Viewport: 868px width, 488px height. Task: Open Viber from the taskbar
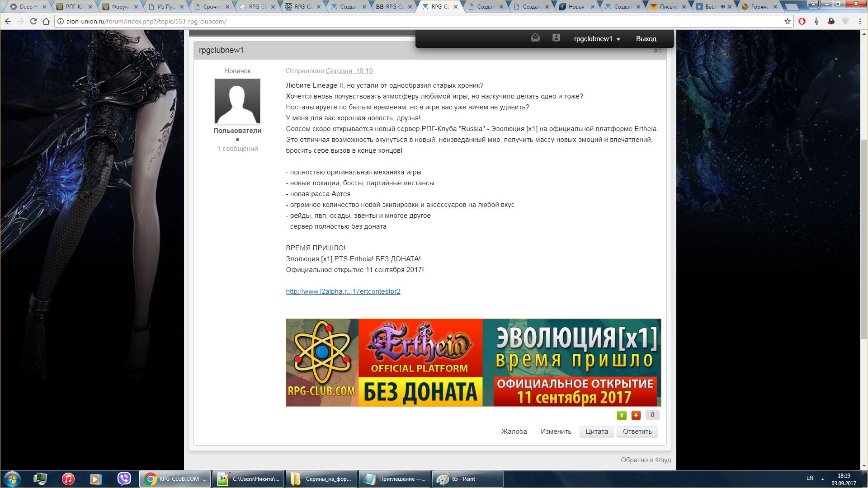124,479
